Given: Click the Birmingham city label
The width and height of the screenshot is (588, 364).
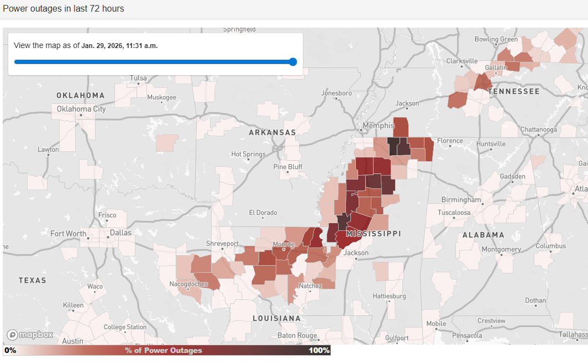Looking at the screenshot, I should (x=461, y=199).
